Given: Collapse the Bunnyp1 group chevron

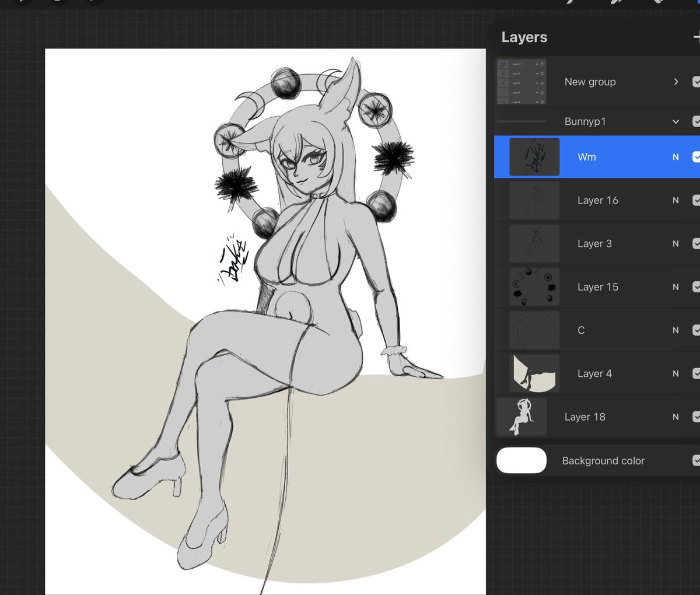Looking at the screenshot, I should click(675, 121).
